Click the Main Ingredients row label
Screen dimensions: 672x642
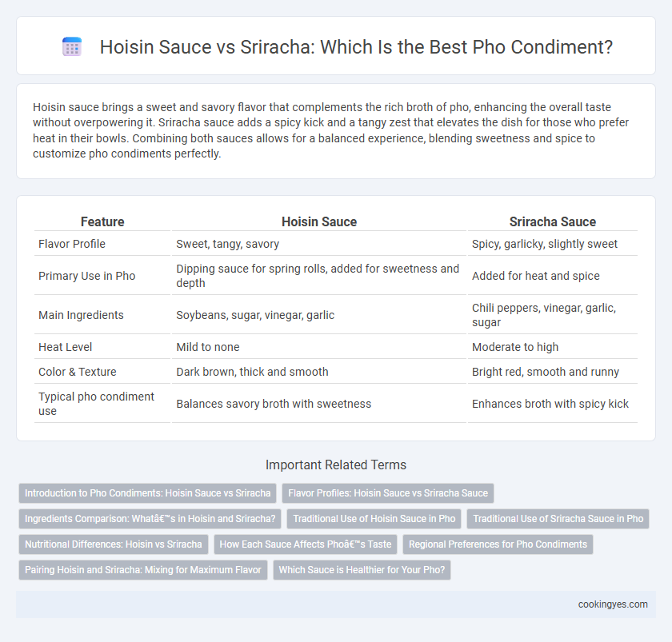tap(81, 315)
